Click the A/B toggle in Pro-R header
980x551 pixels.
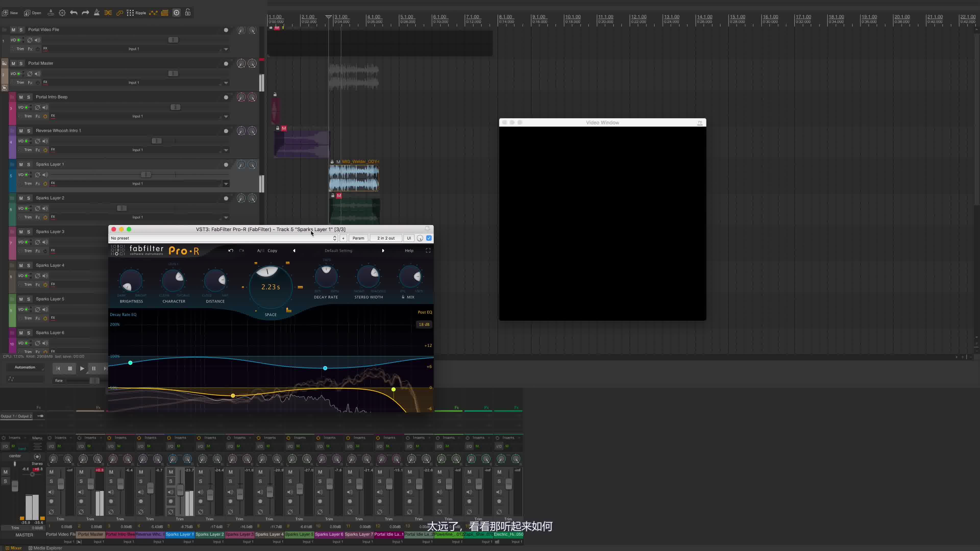click(x=260, y=251)
